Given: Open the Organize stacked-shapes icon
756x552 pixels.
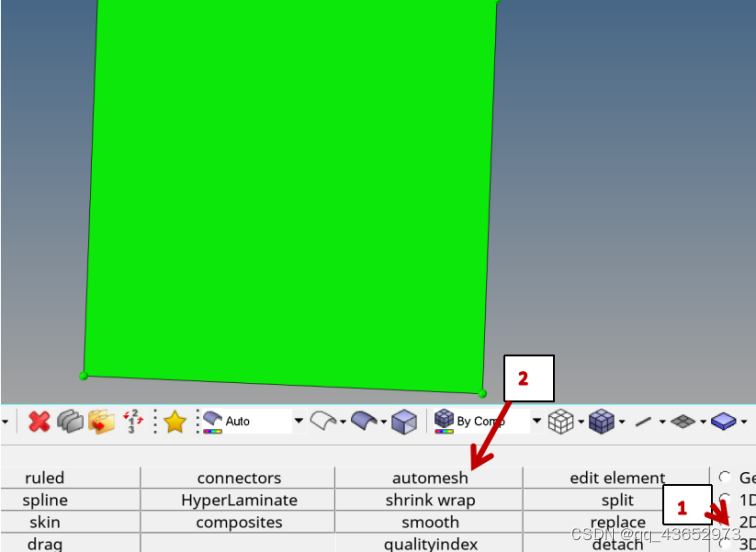Looking at the screenshot, I should (70, 421).
